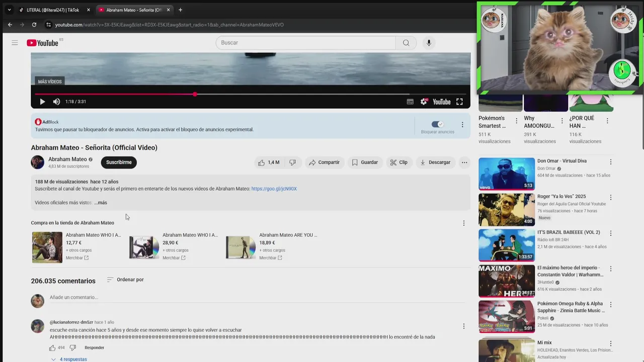This screenshot has height=362, width=644.
Task: Dislike lucianatorrez comment thumbs-down
Action: (72, 348)
